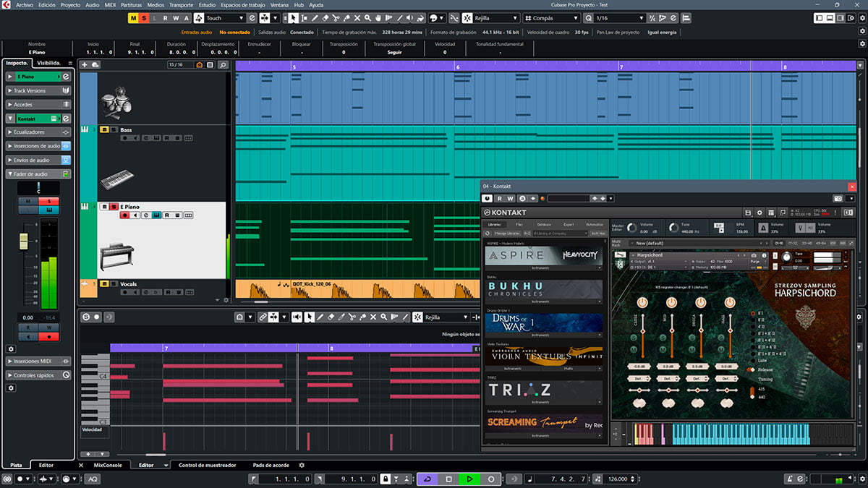
Task: Switch to Kontakt Database tab
Action: pos(544,225)
